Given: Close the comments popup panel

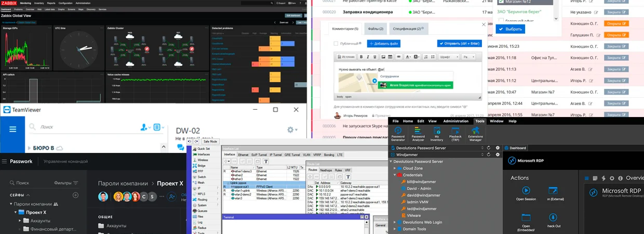Looking at the screenshot, I should [484, 24].
